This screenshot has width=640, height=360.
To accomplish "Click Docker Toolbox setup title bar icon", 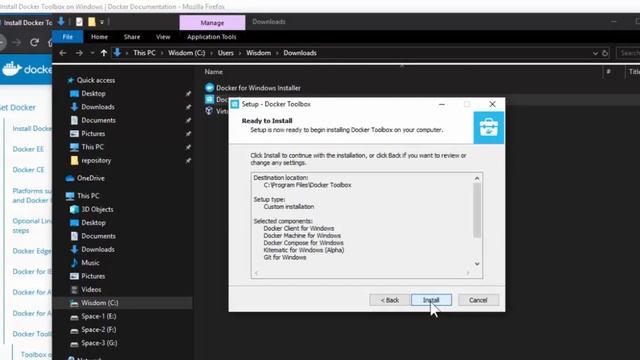I will [235, 104].
